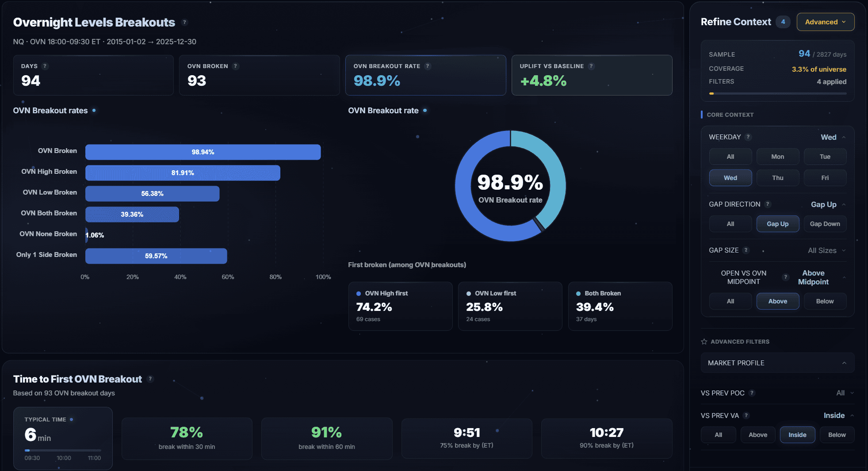Click help icon beside OVN BREAKOUT RATE
The width and height of the screenshot is (868, 471).
pos(428,66)
